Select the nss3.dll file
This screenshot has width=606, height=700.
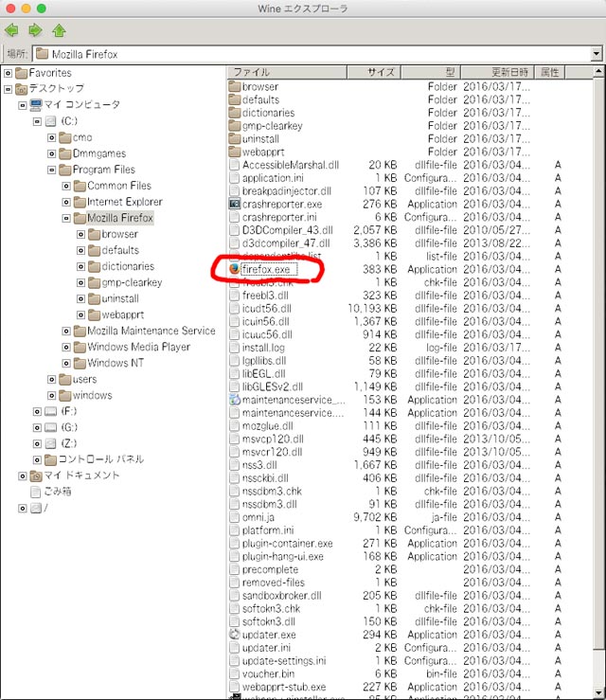pyautogui.click(x=259, y=465)
